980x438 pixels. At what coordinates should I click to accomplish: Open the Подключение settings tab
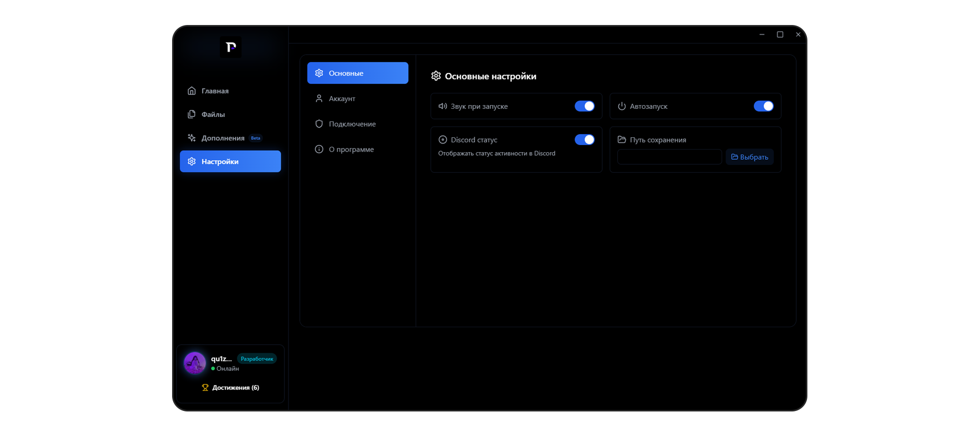[357, 124]
